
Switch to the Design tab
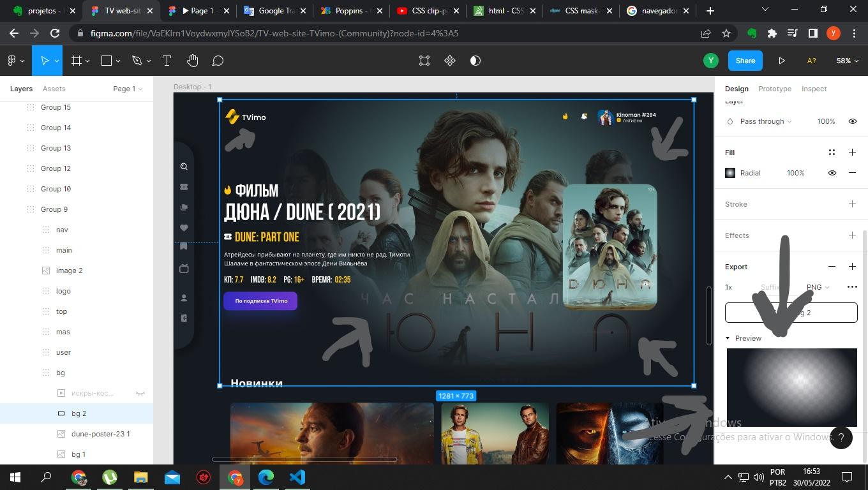[x=737, y=89]
